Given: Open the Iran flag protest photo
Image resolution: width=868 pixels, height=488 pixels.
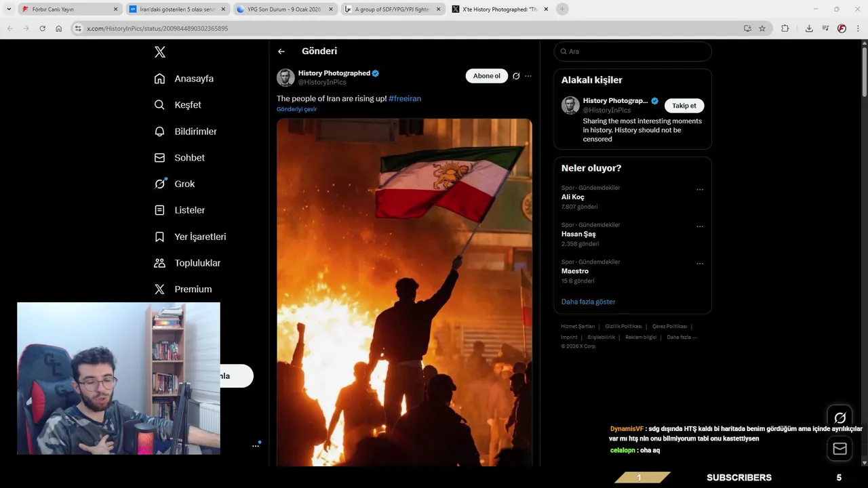Looking at the screenshot, I should [404, 291].
